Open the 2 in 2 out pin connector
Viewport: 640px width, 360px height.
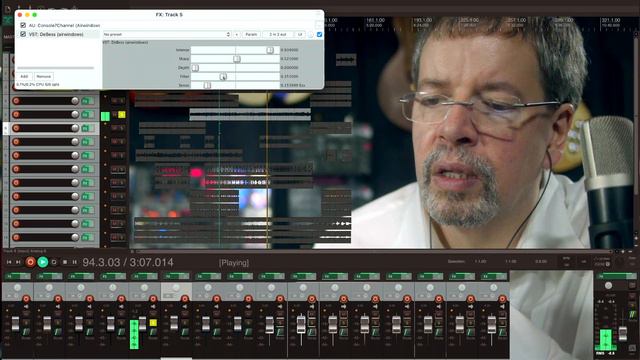pos(278,35)
